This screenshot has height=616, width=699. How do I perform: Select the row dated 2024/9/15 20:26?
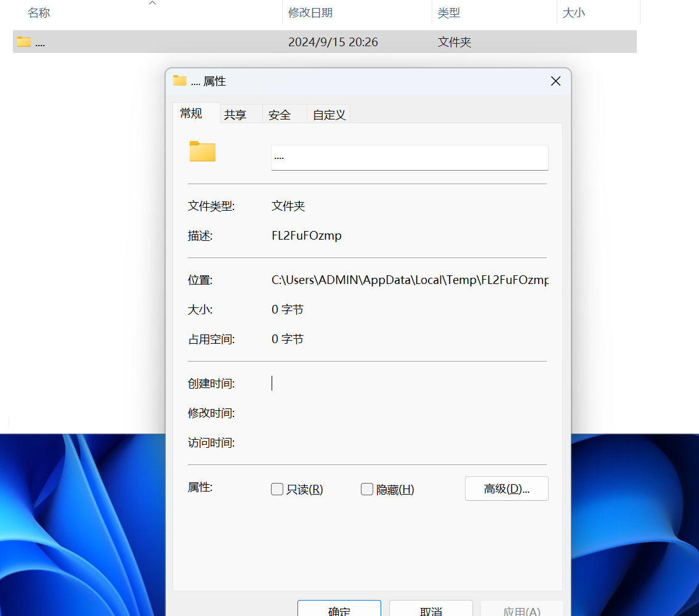(333, 42)
